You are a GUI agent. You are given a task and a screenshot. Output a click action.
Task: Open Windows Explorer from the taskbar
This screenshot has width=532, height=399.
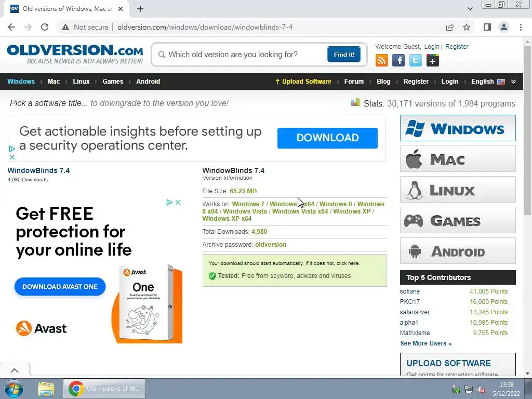(x=46, y=389)
